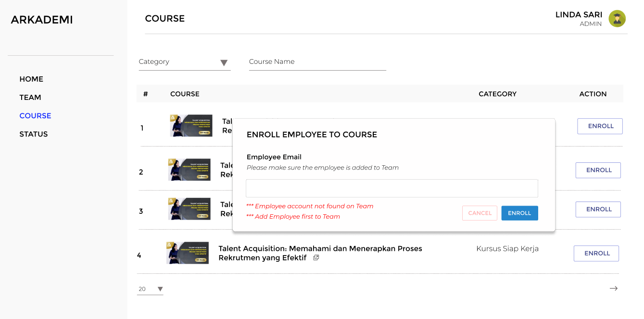Click the first course thumbnail image
Viewport: 644px width, 319px height.
[190, 126]
